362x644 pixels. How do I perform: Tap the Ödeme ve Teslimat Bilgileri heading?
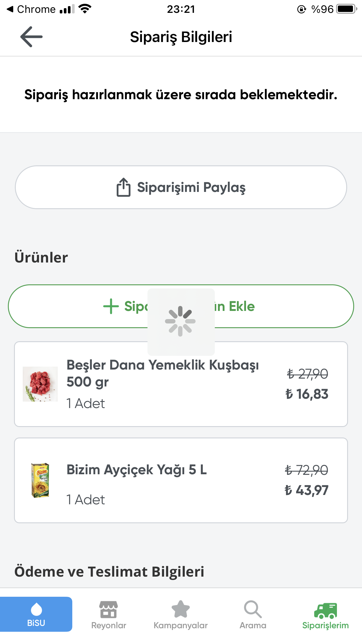109,572
